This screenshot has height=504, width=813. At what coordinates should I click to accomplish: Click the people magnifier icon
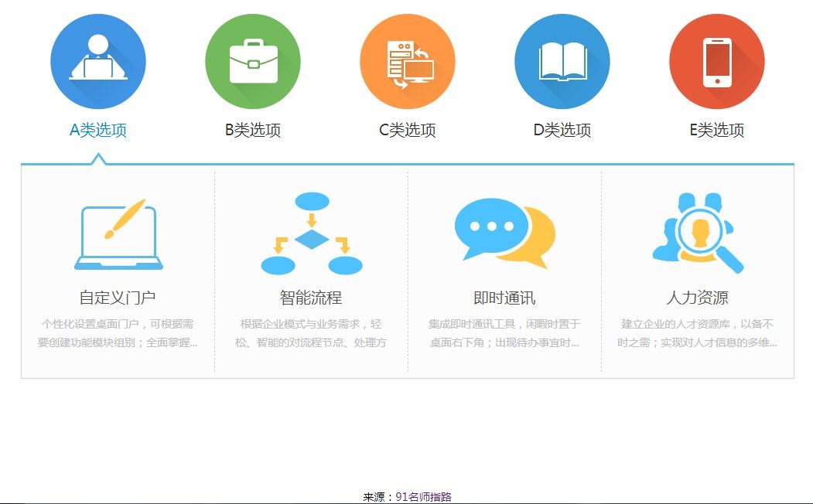point(698,233)
